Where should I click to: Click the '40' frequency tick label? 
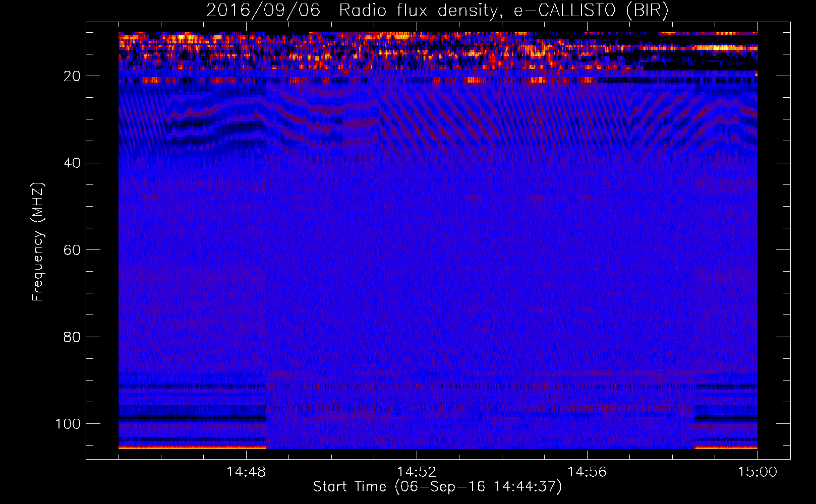tap(72, 163)
